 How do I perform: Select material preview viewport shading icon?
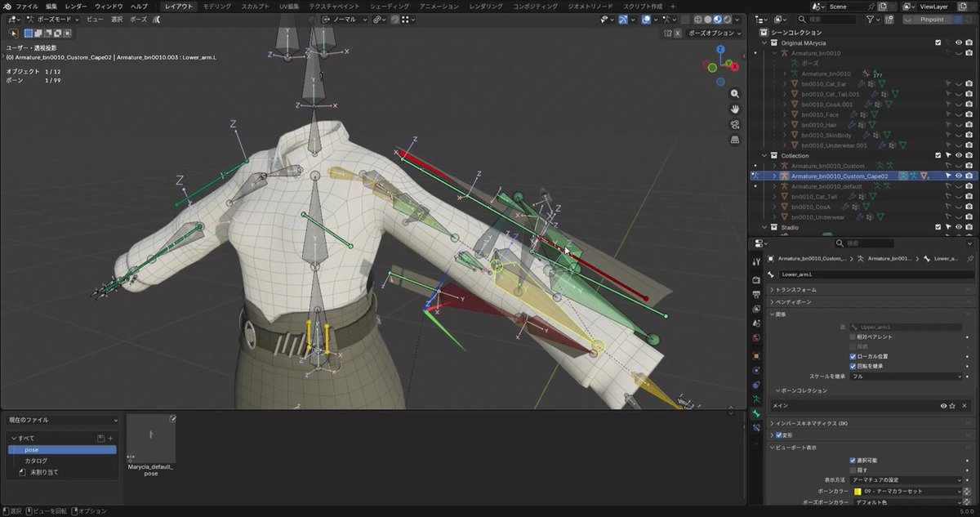click(717, 20)
